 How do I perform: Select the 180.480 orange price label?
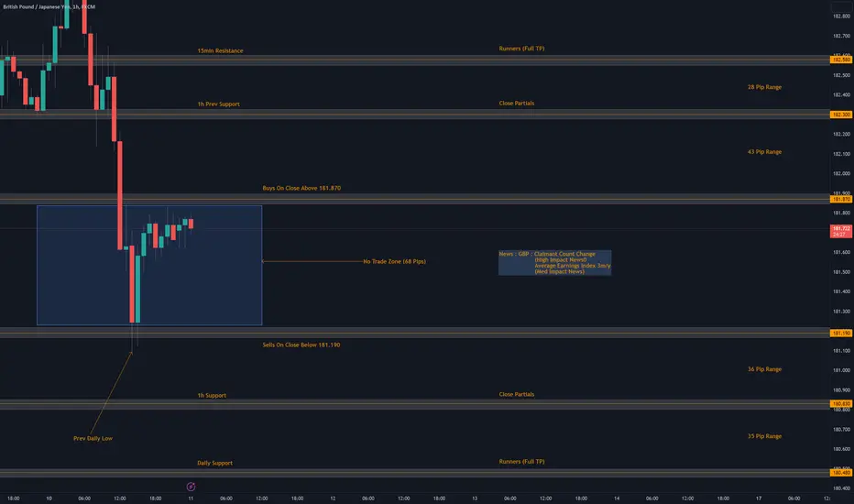pos(841,473)
